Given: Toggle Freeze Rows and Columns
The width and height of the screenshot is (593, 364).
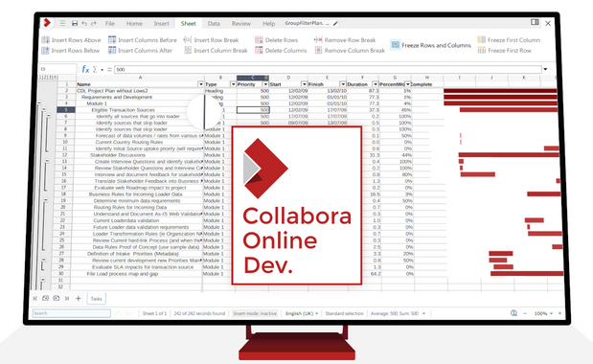Looking at the screenshot, I should pos(431,45).
